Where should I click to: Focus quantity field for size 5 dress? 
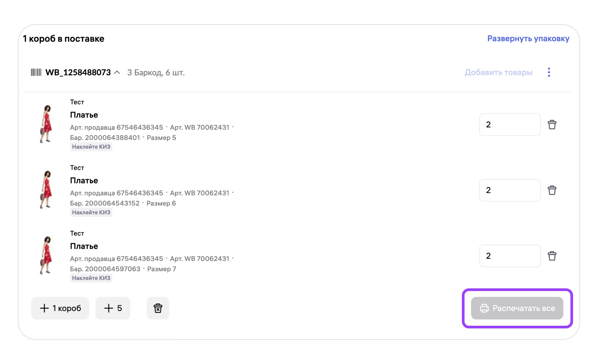510,125
